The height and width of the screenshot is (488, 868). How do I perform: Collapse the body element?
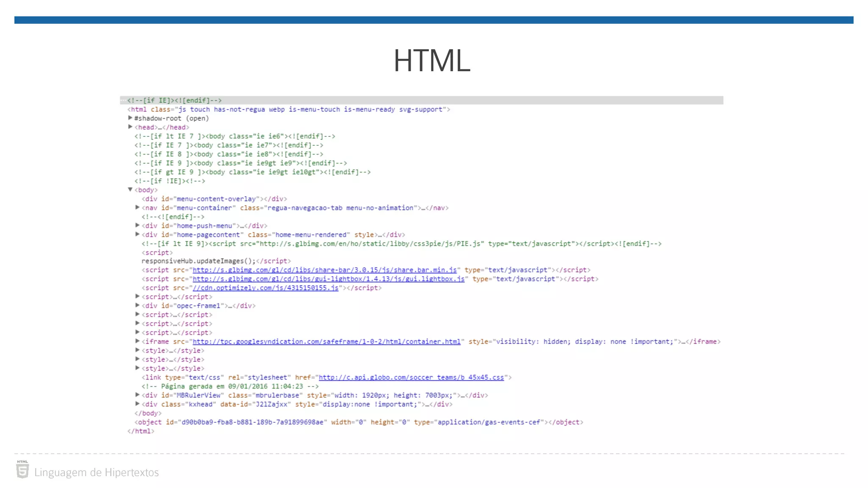pyautogui.click(x=131, y=189)
